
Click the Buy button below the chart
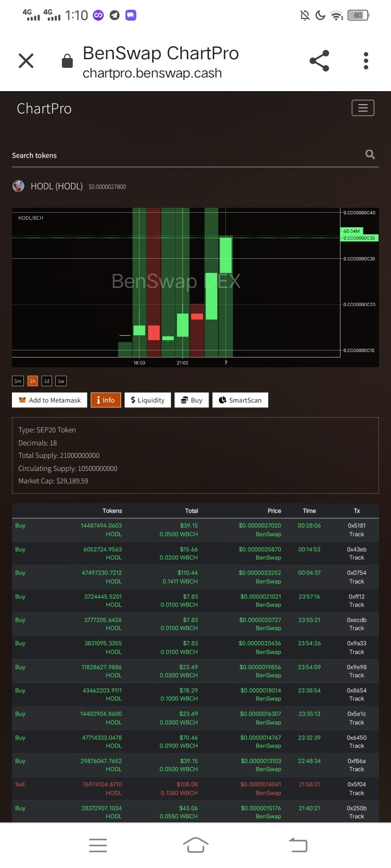192,400
